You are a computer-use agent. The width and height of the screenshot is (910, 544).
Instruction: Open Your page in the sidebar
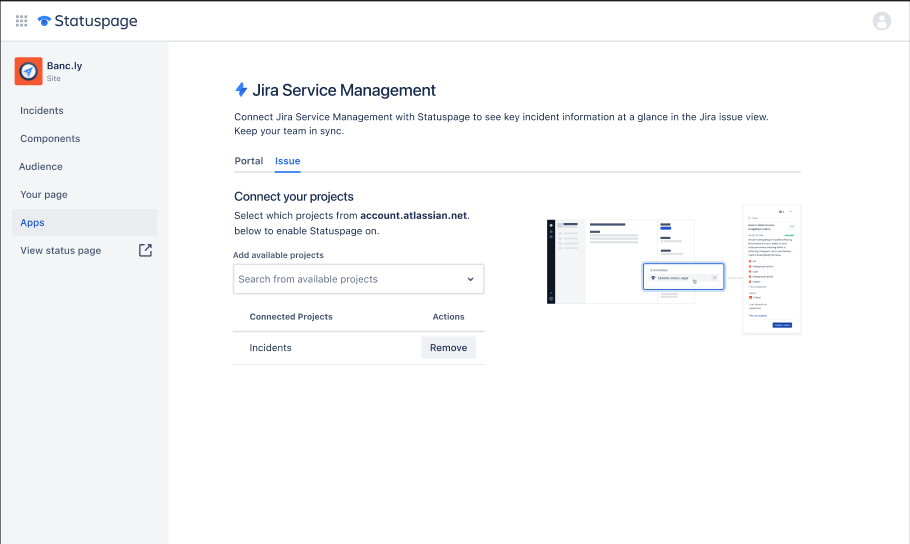click(44, 194)
